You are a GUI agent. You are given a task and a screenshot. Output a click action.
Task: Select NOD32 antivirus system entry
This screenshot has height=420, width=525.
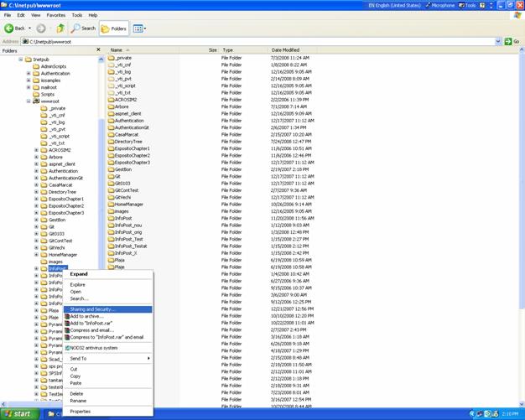click(92, 348)
